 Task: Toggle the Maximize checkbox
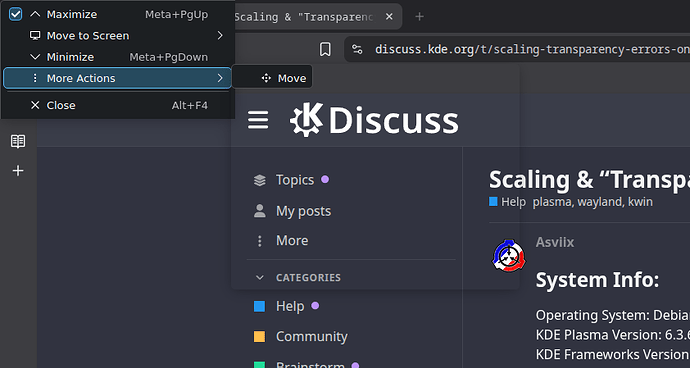(x=16, y=14)
